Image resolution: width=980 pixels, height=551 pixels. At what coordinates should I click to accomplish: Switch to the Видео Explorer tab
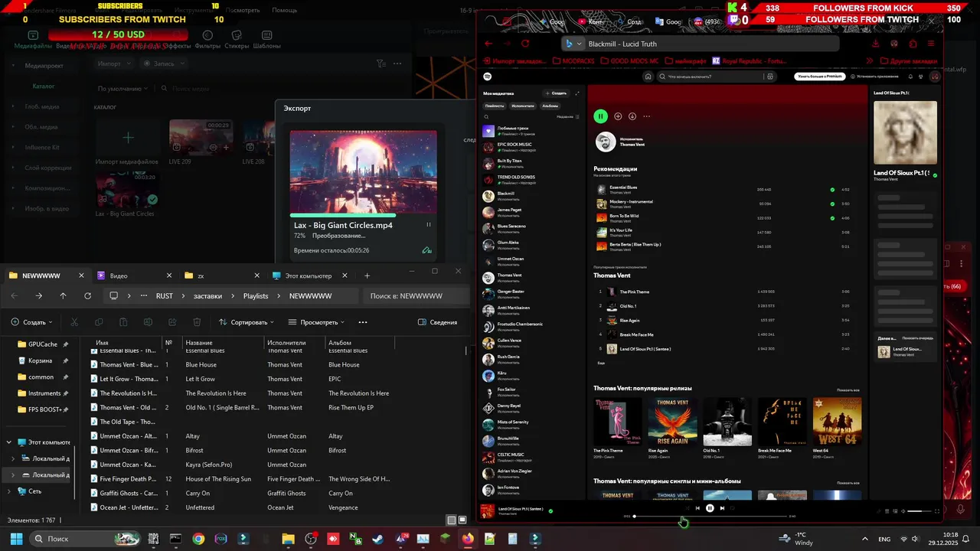(x=134, y=275)
